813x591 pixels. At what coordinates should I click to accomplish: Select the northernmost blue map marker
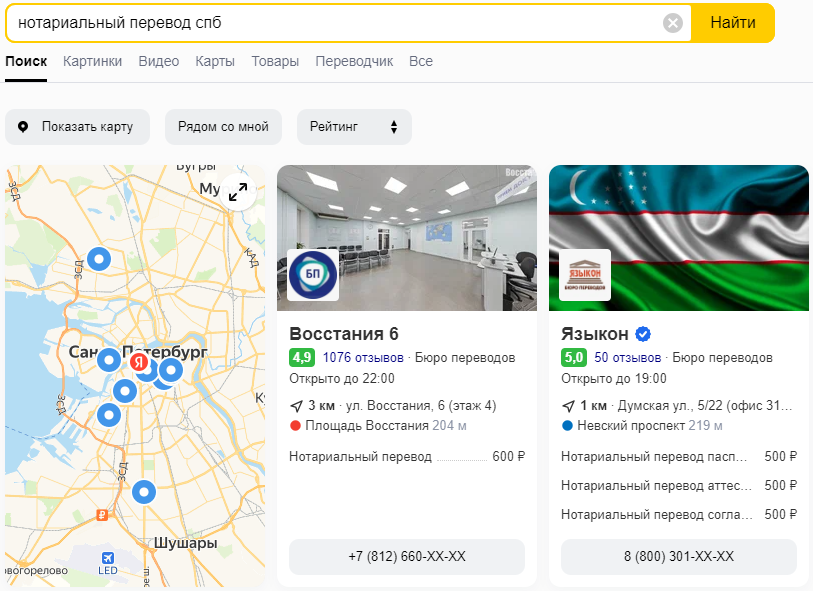(x=99, y=258)
